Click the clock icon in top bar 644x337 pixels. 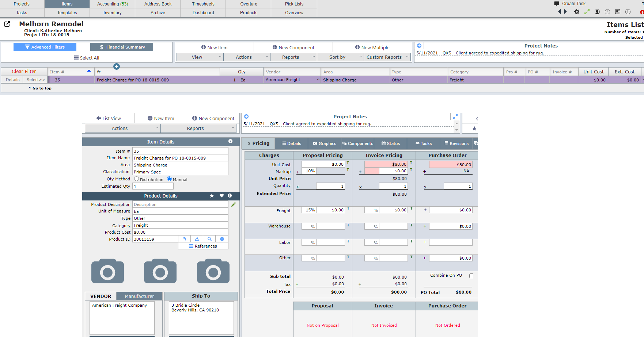607,12
